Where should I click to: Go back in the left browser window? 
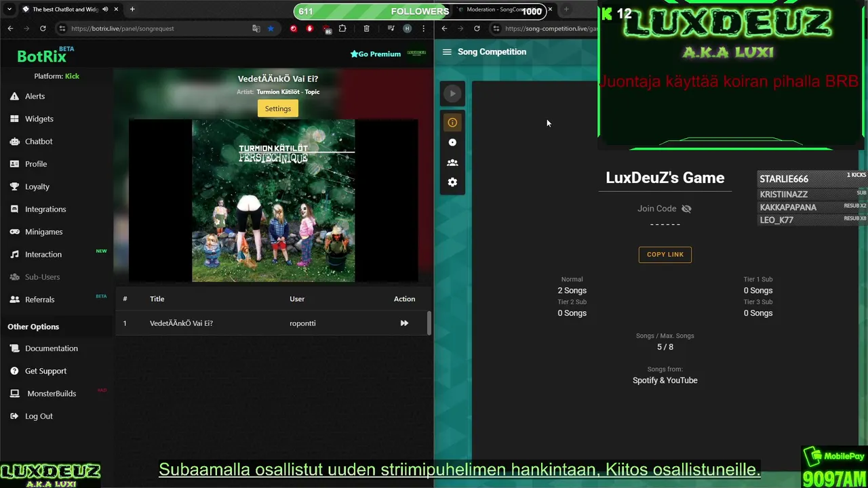coord(10,28)
